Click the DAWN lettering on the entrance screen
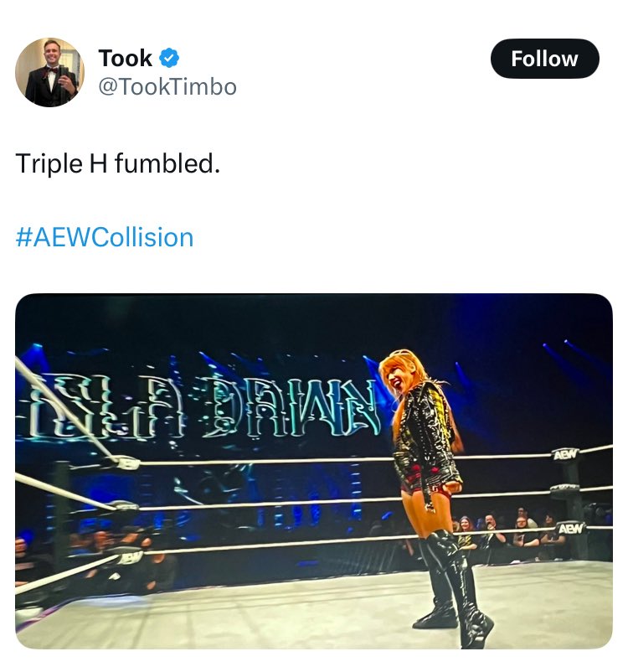This screenshot has height=672, width=628. click(291, 407)
